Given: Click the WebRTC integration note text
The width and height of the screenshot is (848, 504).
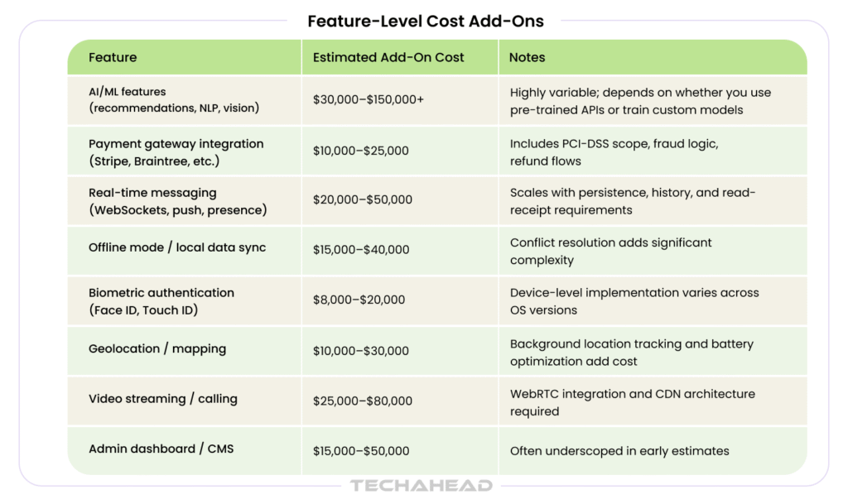Looking at the screenshot, I should click(632, 402).
